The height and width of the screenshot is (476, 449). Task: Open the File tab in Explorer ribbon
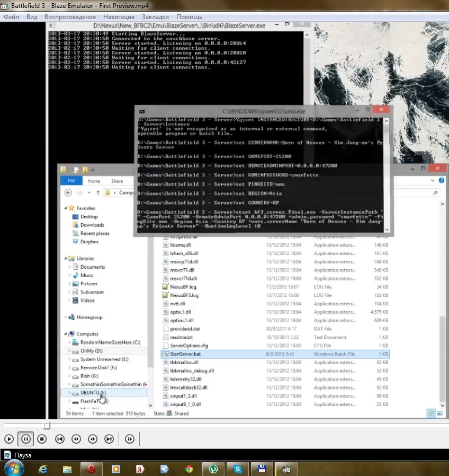point(71,181)
